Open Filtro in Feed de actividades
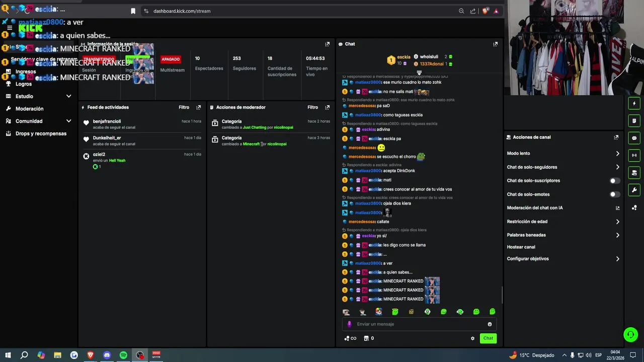 tap(184, 108)
